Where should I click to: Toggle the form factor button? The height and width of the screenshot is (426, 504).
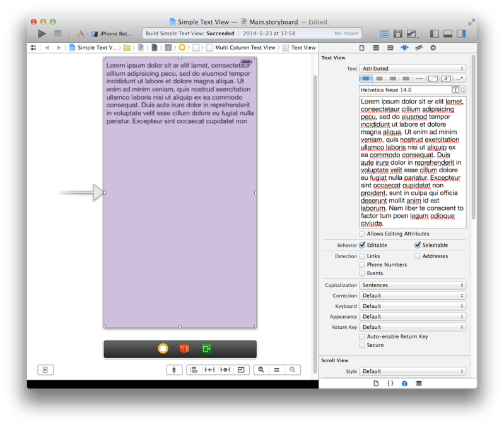click(x=174, y=370)
